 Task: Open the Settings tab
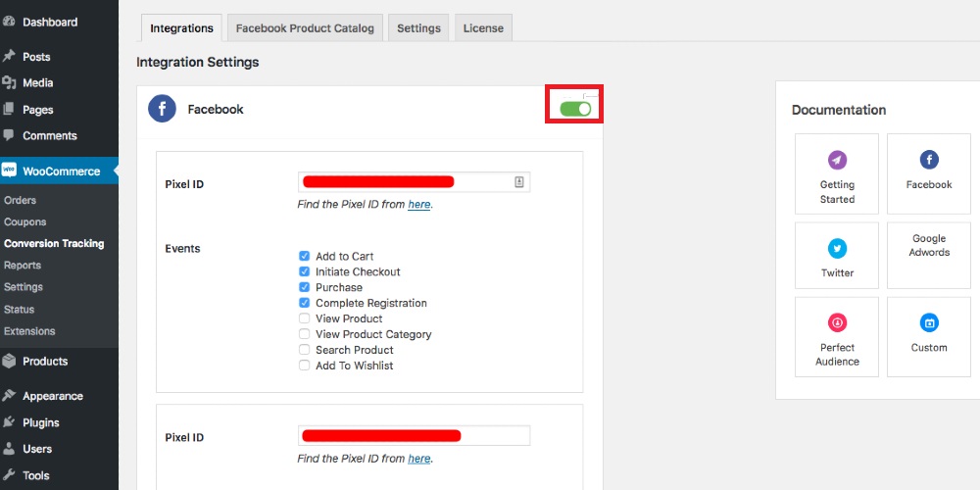click(x=418, y=28)
